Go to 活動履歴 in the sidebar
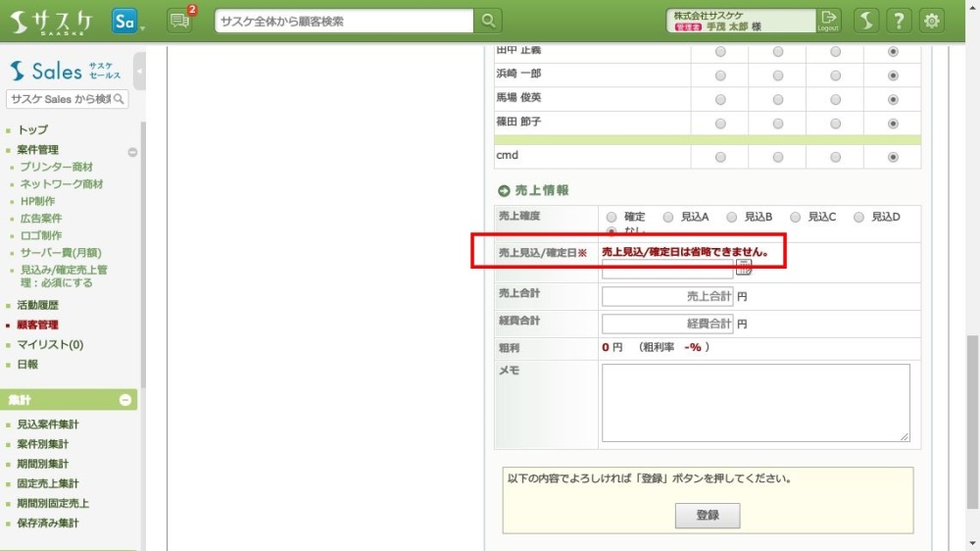This screenshot has width=980, height=551. click(x=37, y=305)
